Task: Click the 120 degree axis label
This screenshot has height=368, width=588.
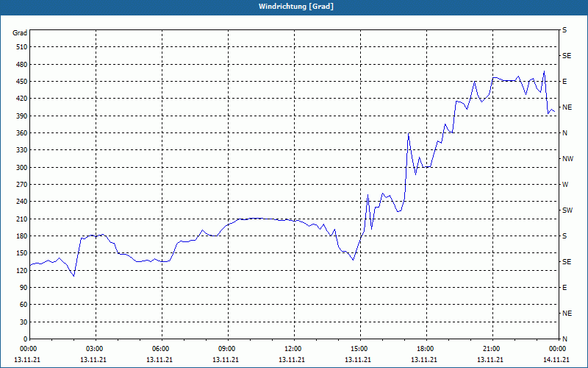Action: click(x=22, y=270)
